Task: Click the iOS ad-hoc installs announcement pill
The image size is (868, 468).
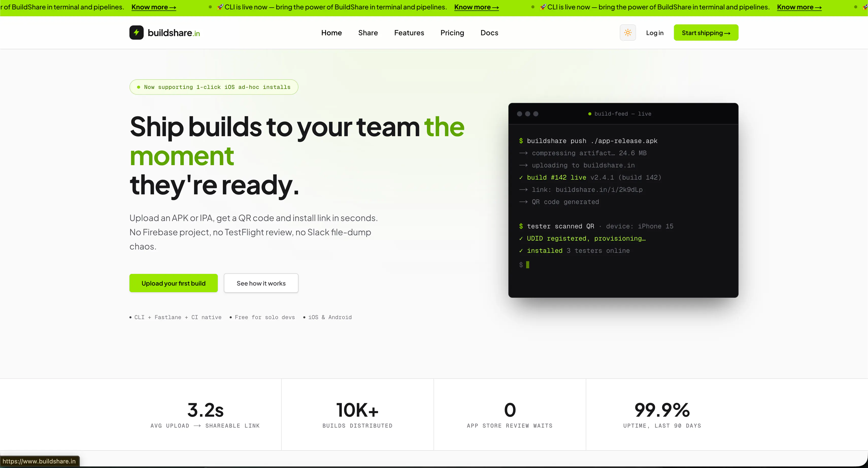Action: (214, 87)
